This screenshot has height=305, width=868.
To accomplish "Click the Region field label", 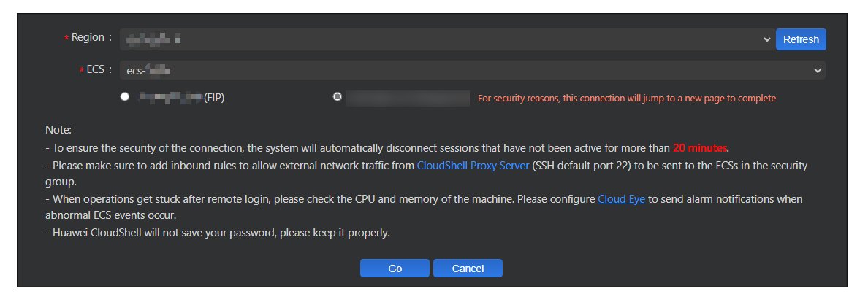I will click(x=91, y=38).
